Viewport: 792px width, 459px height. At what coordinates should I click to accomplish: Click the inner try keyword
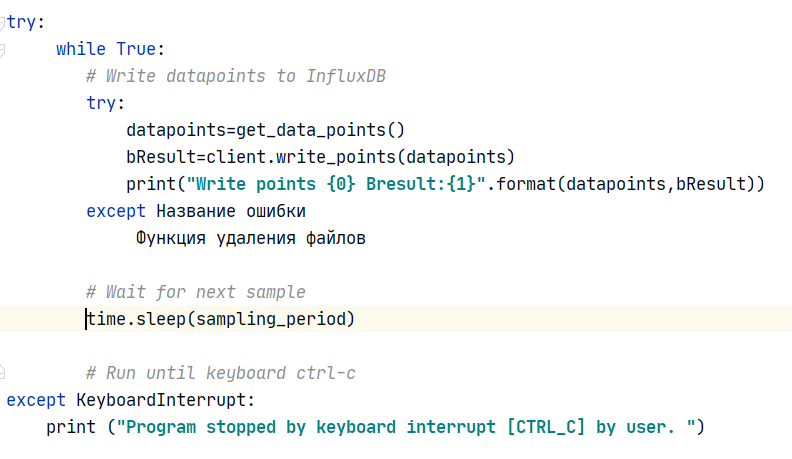pos(106,103)
